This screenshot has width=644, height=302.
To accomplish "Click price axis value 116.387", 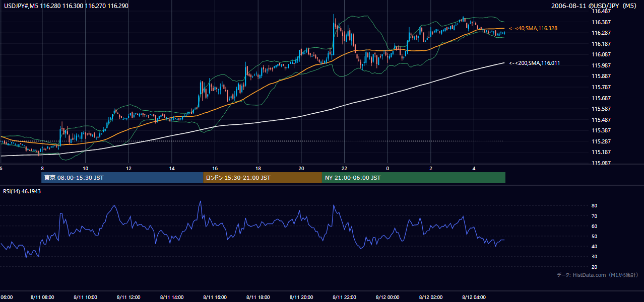I will pyautogui.click(x=601, y=22).
